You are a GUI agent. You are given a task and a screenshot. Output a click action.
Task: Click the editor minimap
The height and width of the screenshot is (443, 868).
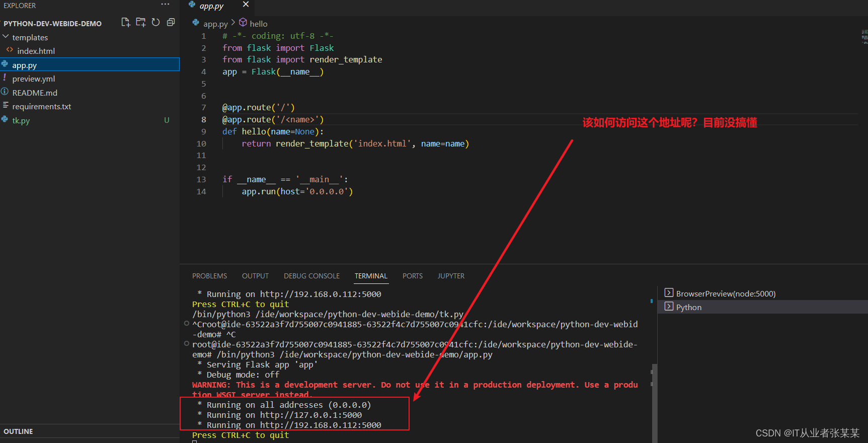click(x=864, y=37)
